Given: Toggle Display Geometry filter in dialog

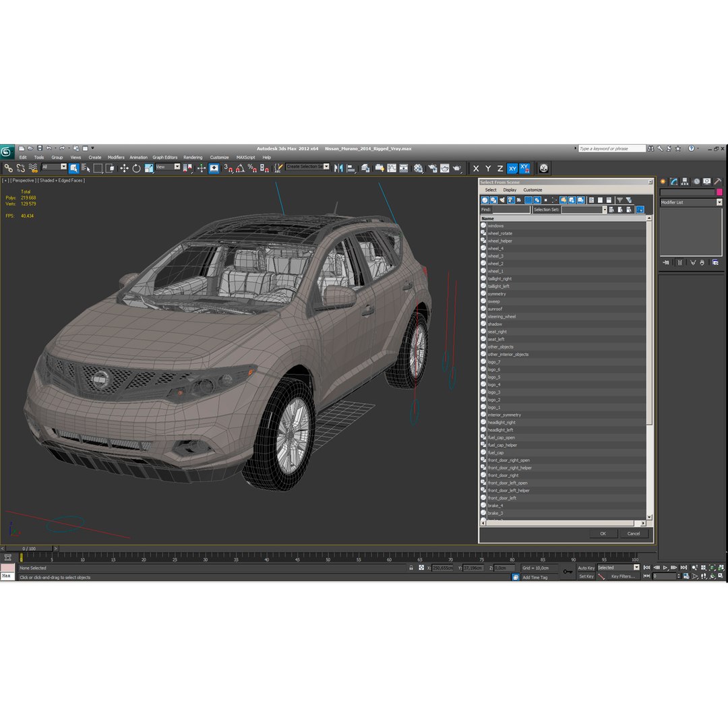Looking at the screenshot, I should click(485, 200).
